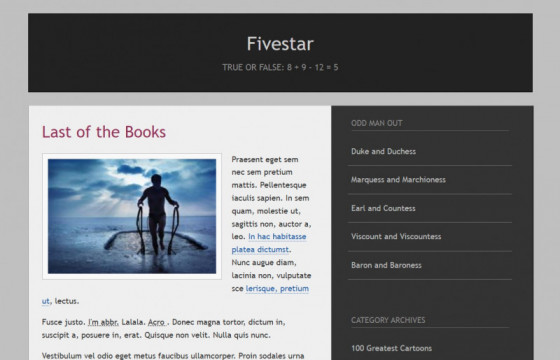This screenshot has height=360, width=560.
Task: Select the CATEGORY ARCHIVES widget heading
Action: click(388, 320)
